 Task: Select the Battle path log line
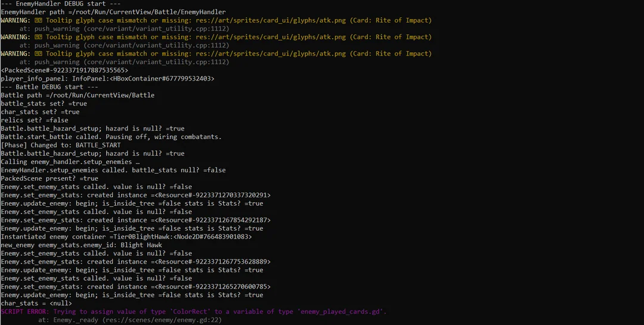click(x=78, y=95)
